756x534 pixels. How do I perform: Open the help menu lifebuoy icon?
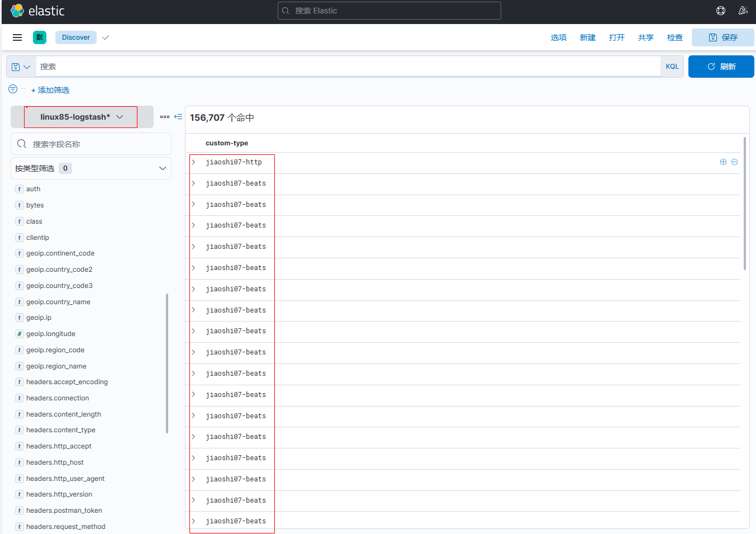(x=721, y=11)
